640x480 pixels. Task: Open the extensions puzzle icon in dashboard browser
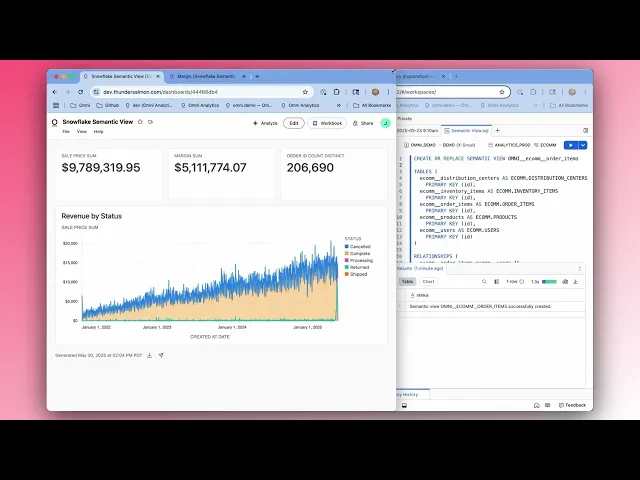click(x=336, y=92)
